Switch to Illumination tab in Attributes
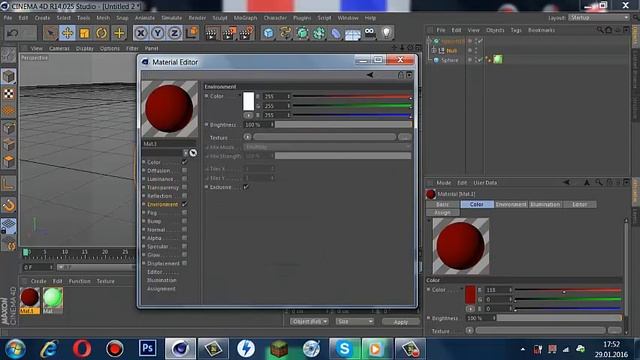640x360 pixels. [x=545, y=204]
